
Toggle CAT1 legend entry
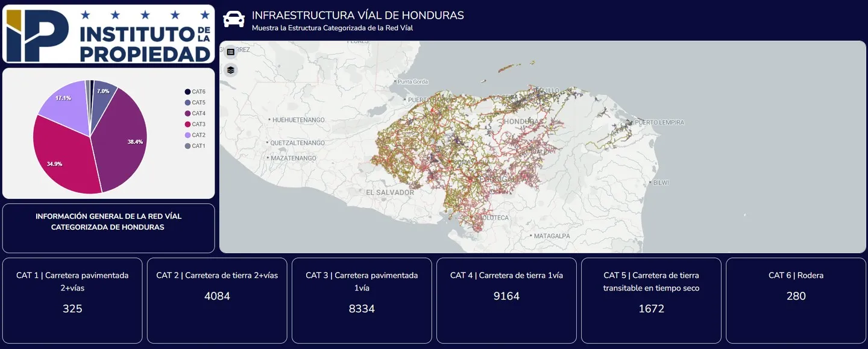[195, 146]
